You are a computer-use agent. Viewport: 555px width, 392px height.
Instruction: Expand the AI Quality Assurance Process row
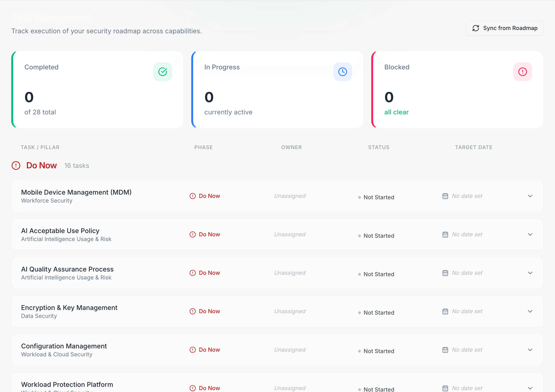[530, 273]
